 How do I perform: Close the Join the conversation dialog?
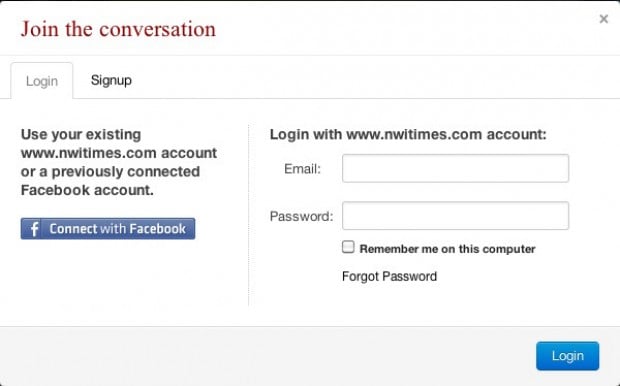(603, 19)
